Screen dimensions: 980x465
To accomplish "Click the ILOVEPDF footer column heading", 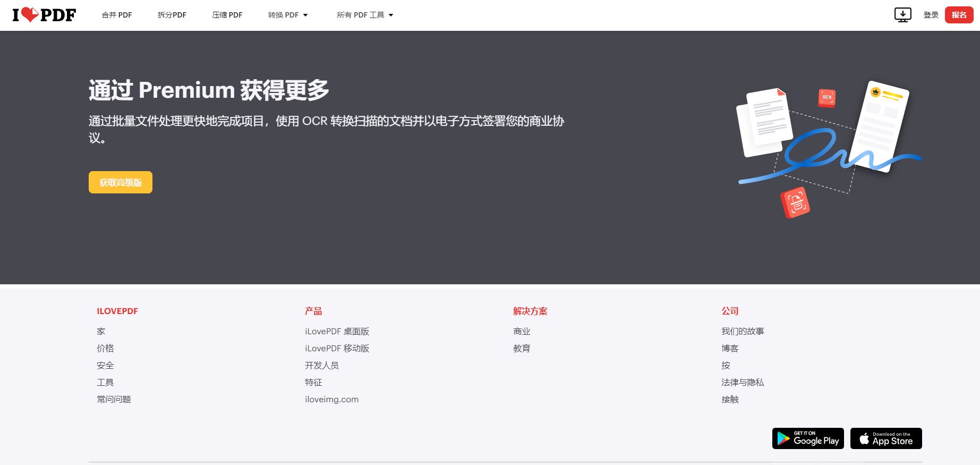I will coord(117,311).
